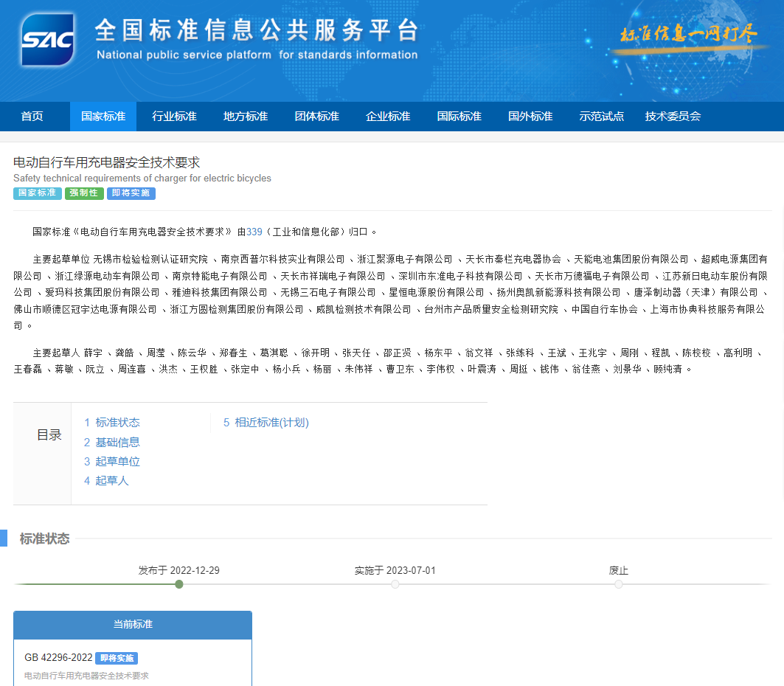Image resolution: width=784 pixels, height=686 pixels.
Task: Open the 示范试点 navigation item
Action: pos(601,117)
